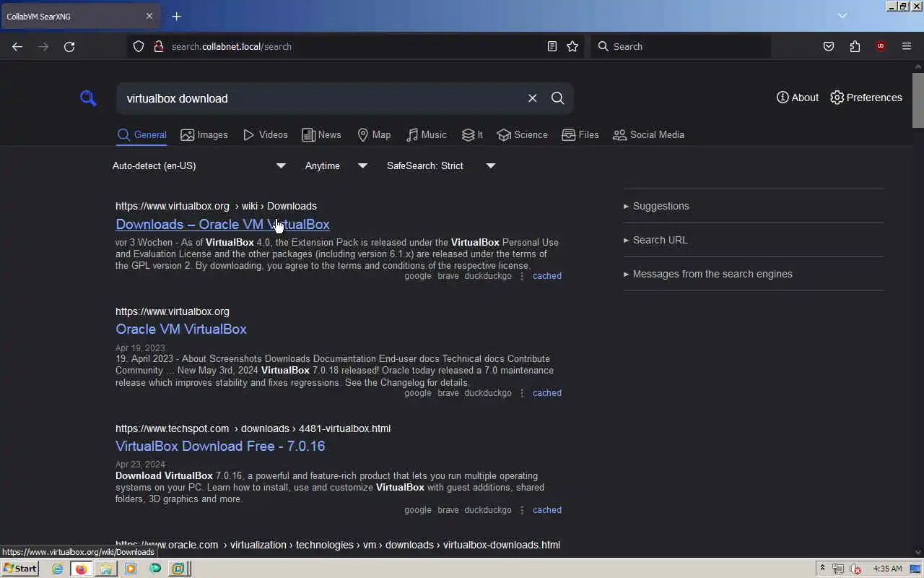Close the CollabVM SearXNG tab

click(x=149, y=16)
